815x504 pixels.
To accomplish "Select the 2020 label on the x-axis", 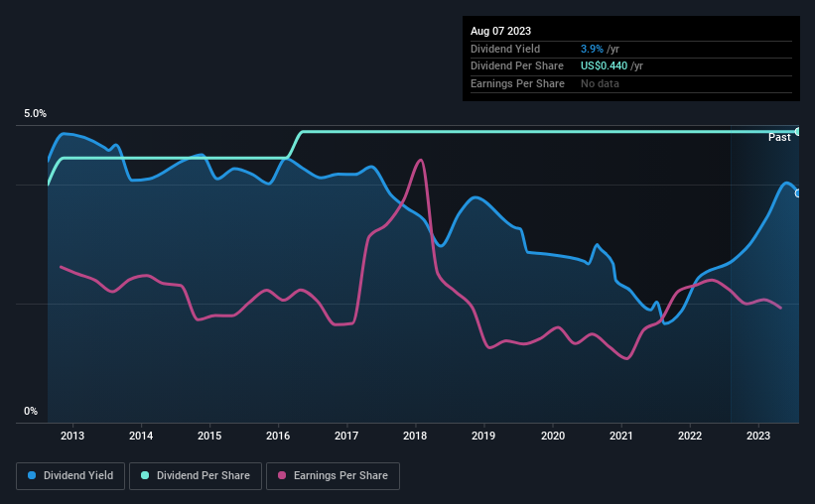I will click(x=552, y=436).
